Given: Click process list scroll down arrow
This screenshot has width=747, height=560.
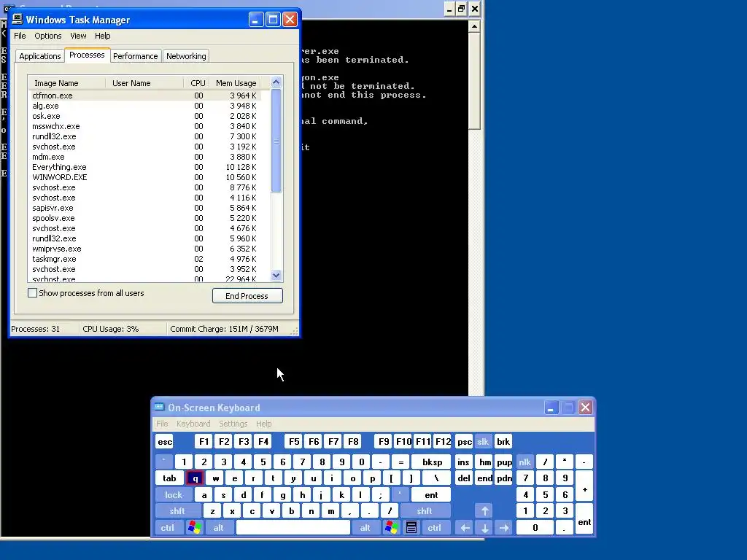Looking at the screenshot, I should click(x=276, y=275).
